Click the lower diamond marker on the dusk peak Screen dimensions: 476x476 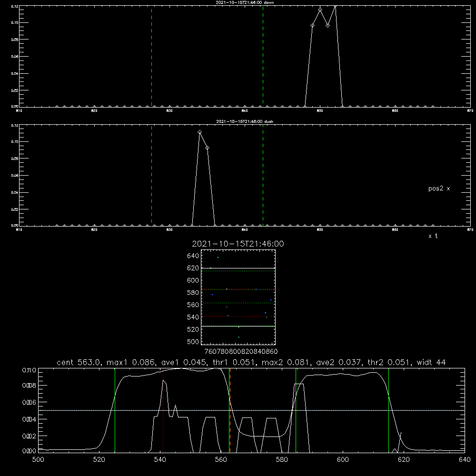click(208, 148)
